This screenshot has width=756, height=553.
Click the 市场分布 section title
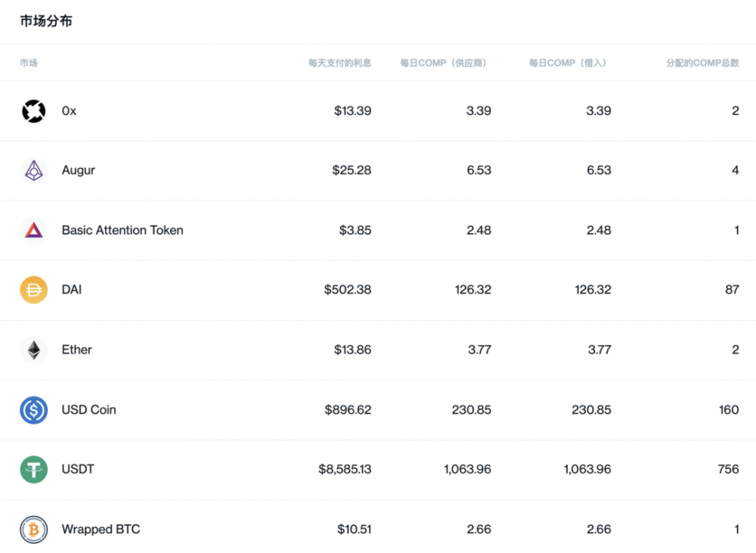point(46,21)
